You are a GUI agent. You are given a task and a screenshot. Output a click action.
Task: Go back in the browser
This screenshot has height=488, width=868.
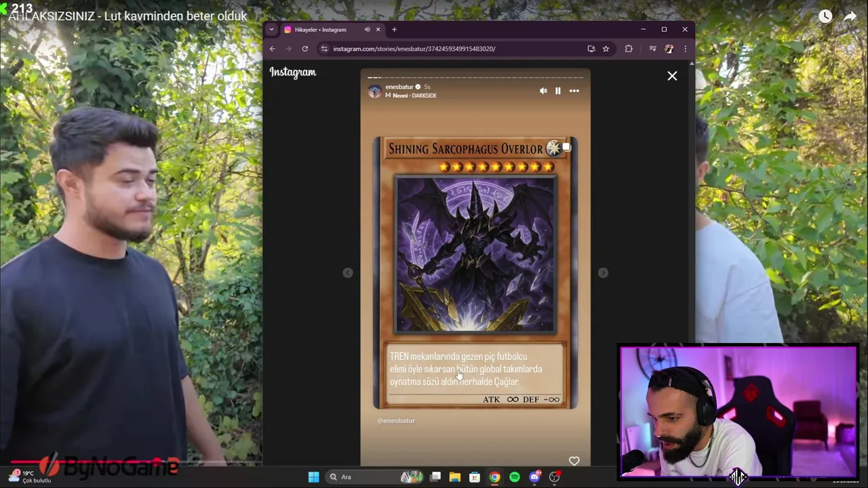coord(273,49)
